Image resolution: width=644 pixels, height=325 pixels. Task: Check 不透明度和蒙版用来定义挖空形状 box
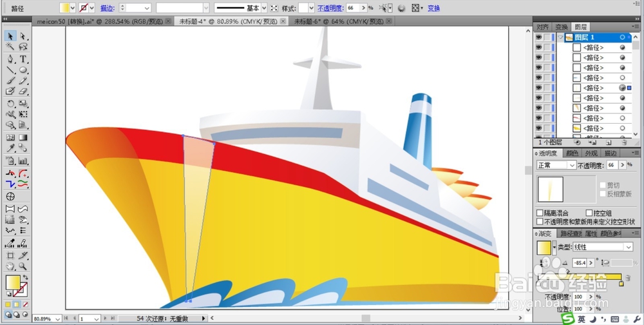(x=540, y=221)
